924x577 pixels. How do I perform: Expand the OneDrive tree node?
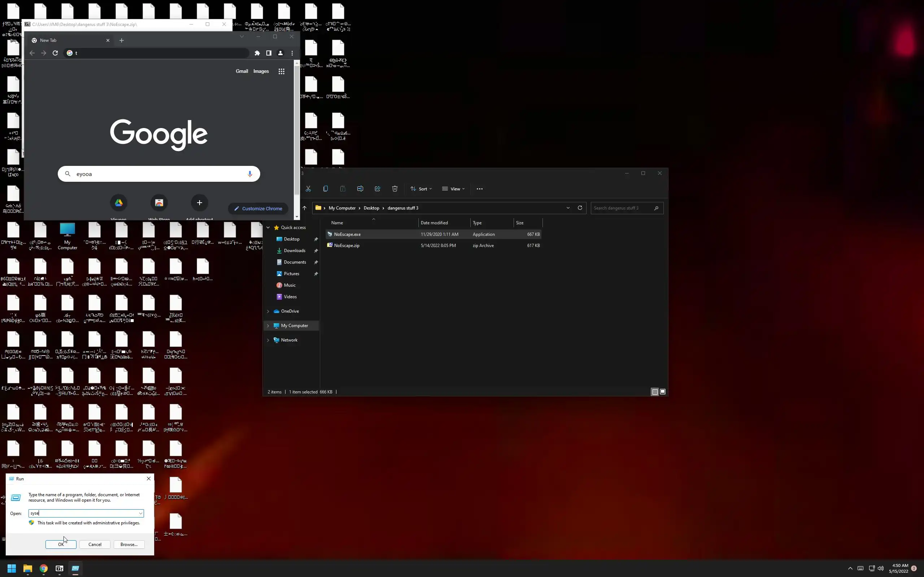click(x=268, y=311)
